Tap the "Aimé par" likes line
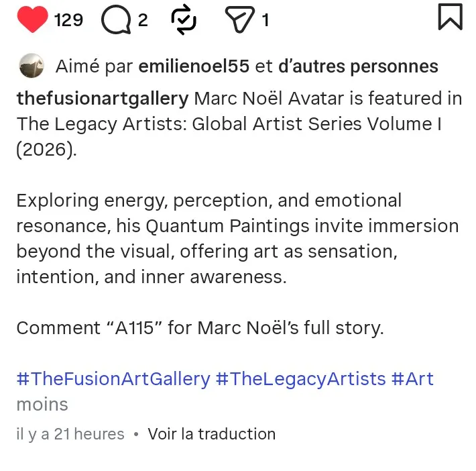476x471 pixels. coord(93,66)
